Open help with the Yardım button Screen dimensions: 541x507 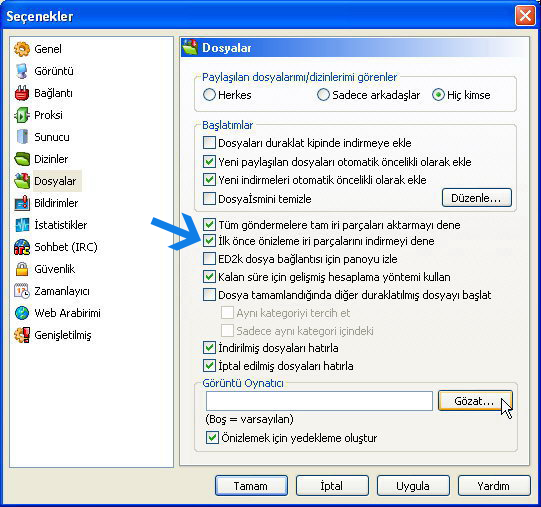click(494, 486)
